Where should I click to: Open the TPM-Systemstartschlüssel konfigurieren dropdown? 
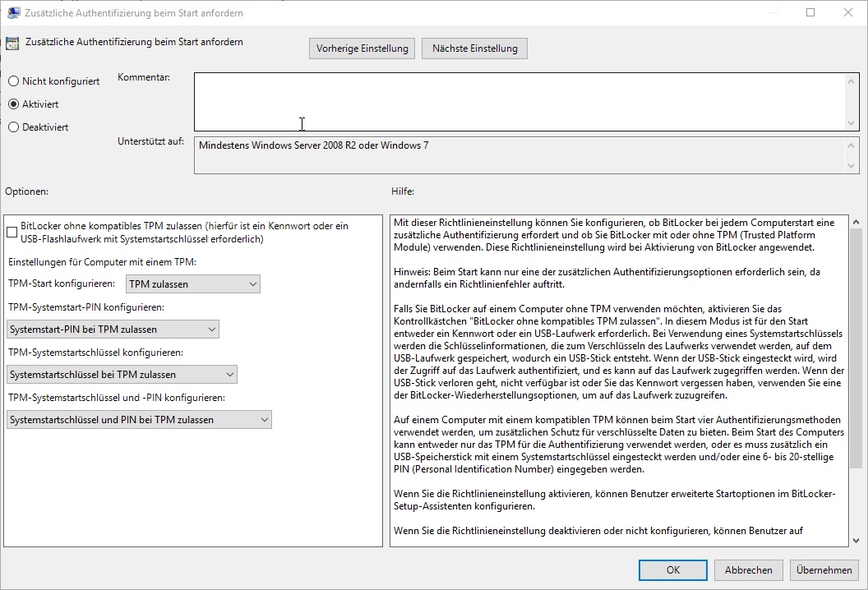[x=122, y=375]
